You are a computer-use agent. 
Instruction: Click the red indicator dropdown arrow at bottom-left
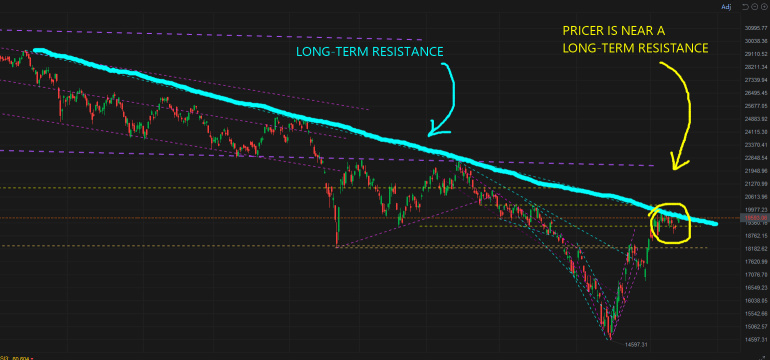point(32,359)
